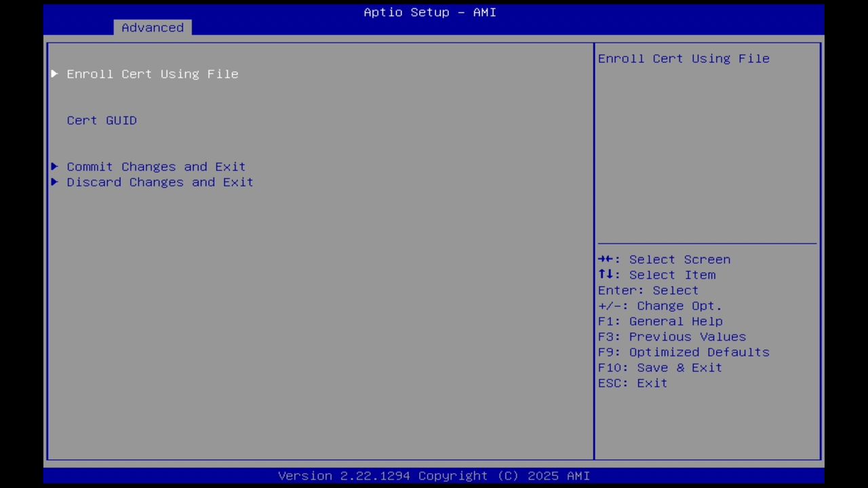
Task: Click the Enroll Cert Using File help header
Action: click(x=683, y=59)
